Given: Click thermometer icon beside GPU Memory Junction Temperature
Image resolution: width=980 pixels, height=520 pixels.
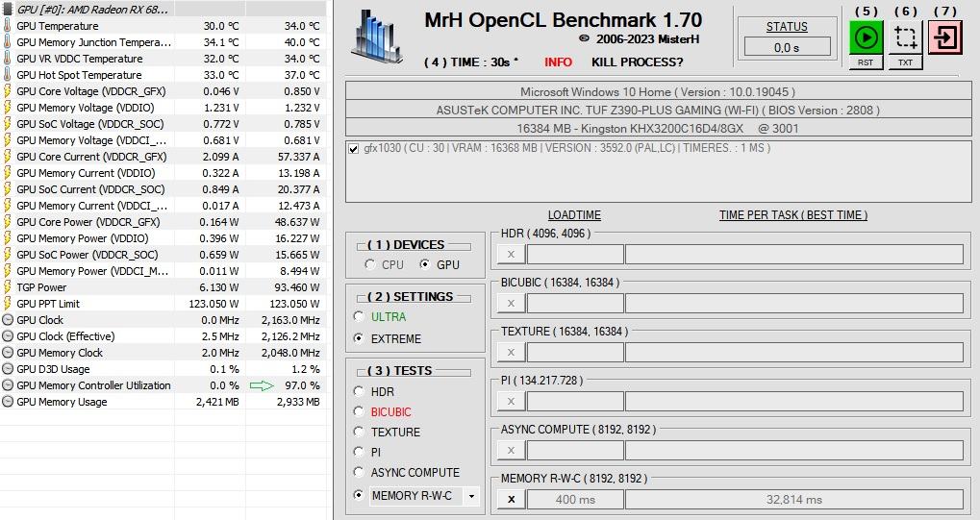Looking at the screenshot, I should [x=8, y=42].
